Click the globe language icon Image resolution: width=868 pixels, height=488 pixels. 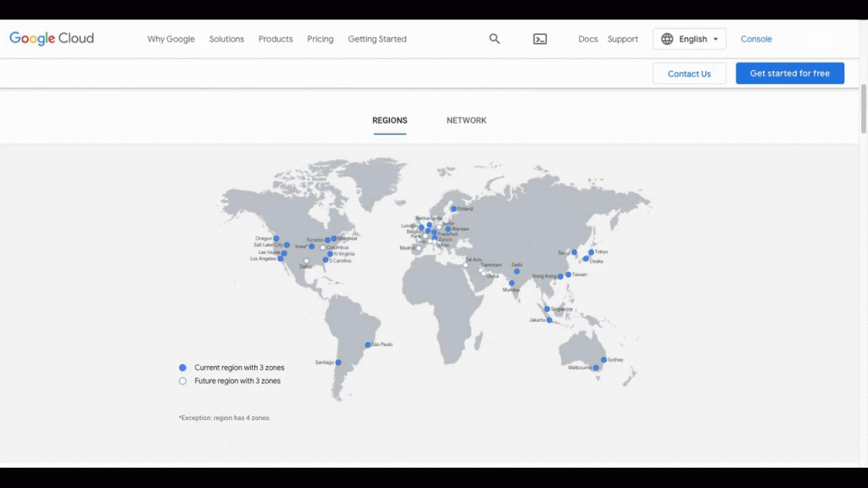(x=667, y=39)
